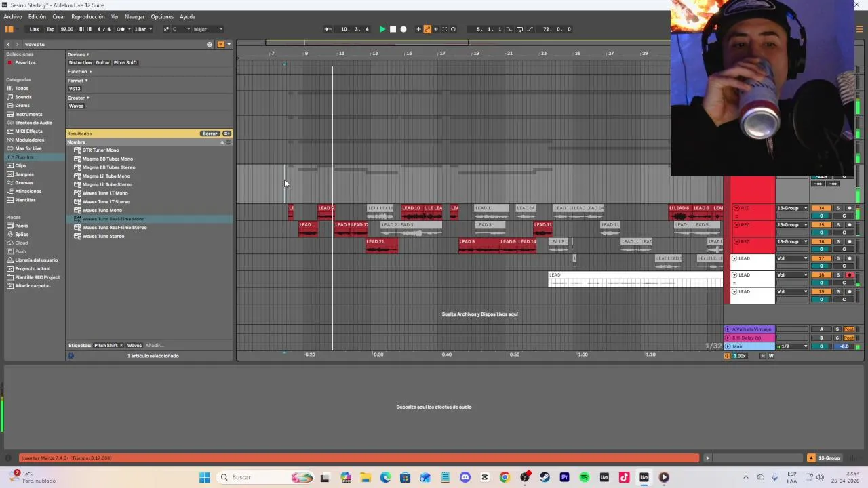Open Steam from Windows taskbar
868x488 pixels.
pos(545,477)
